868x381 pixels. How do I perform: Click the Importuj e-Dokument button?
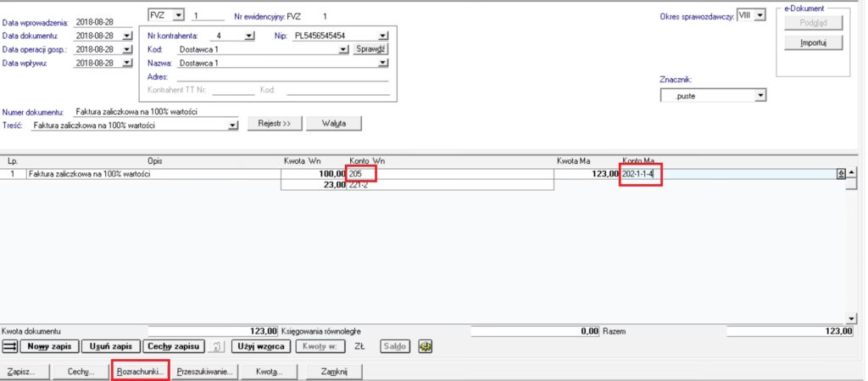coord(813,42)
